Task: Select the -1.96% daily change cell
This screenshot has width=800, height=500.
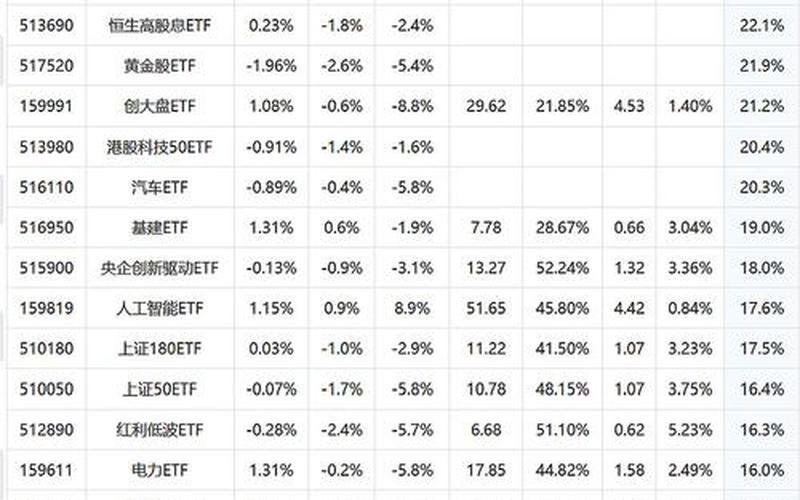Action: point(272,64)
